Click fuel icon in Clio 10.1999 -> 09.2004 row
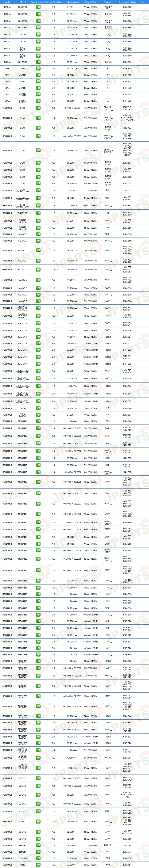This screenshot has width=149, height=868. (x=38, y=108)
